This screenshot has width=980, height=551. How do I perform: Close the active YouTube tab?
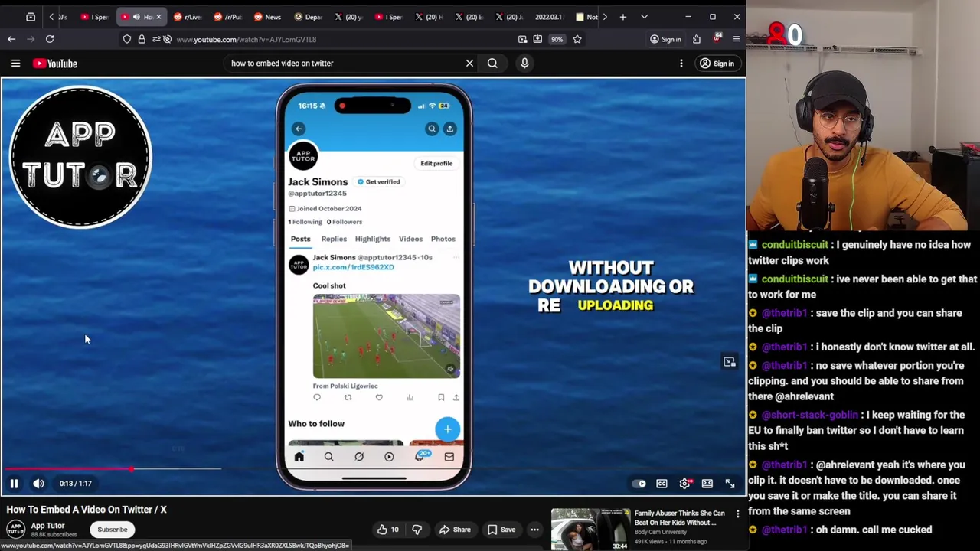[x=158, y=17]
